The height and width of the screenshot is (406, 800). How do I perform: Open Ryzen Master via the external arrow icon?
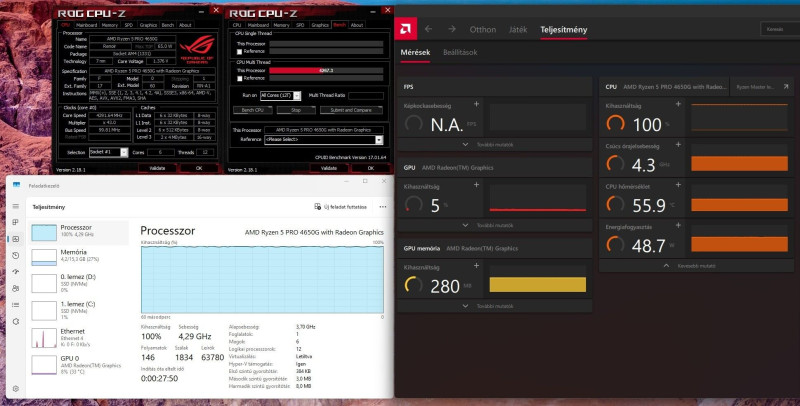coord(786,87)
